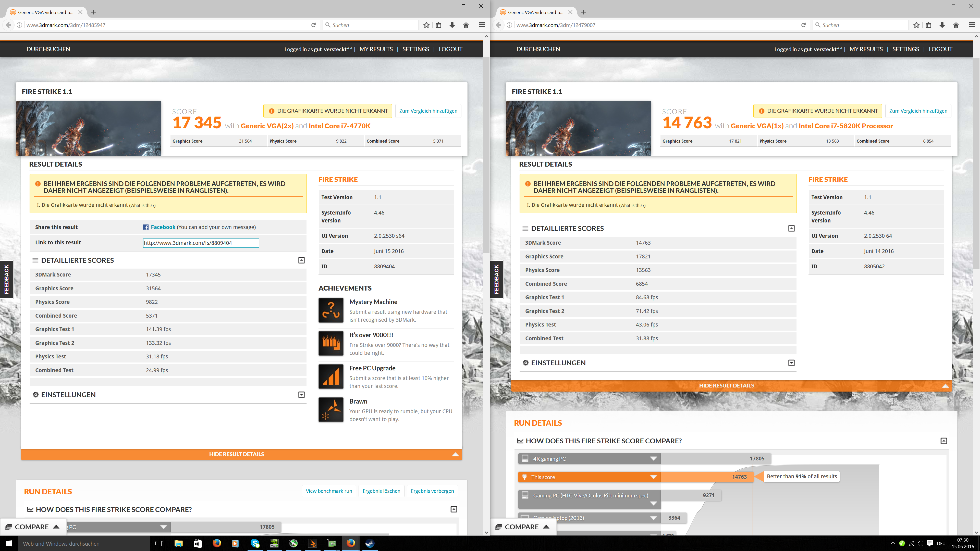
Task: Share result via the Facebook link
Action: pos(163,227)
